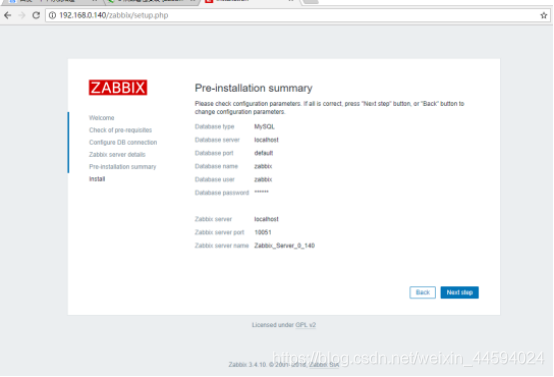Click Zabbix server localhost value
554x377 pixels.
click(266, 219)
